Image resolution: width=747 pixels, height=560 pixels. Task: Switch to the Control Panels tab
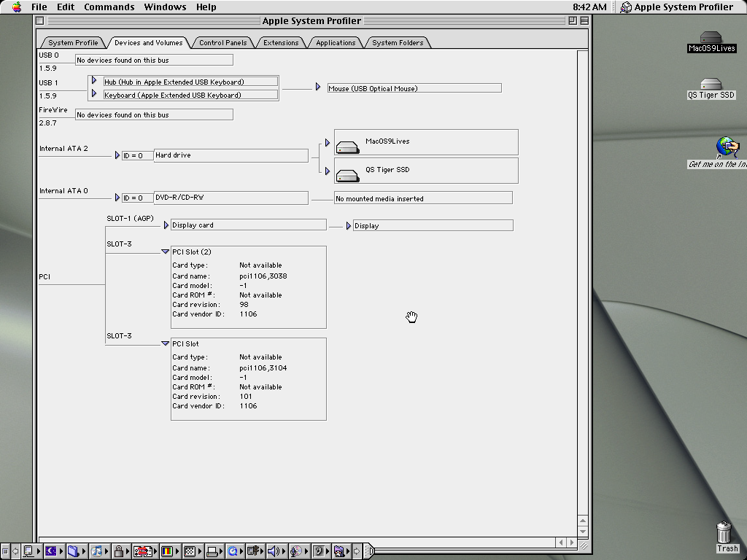(223, 43)
